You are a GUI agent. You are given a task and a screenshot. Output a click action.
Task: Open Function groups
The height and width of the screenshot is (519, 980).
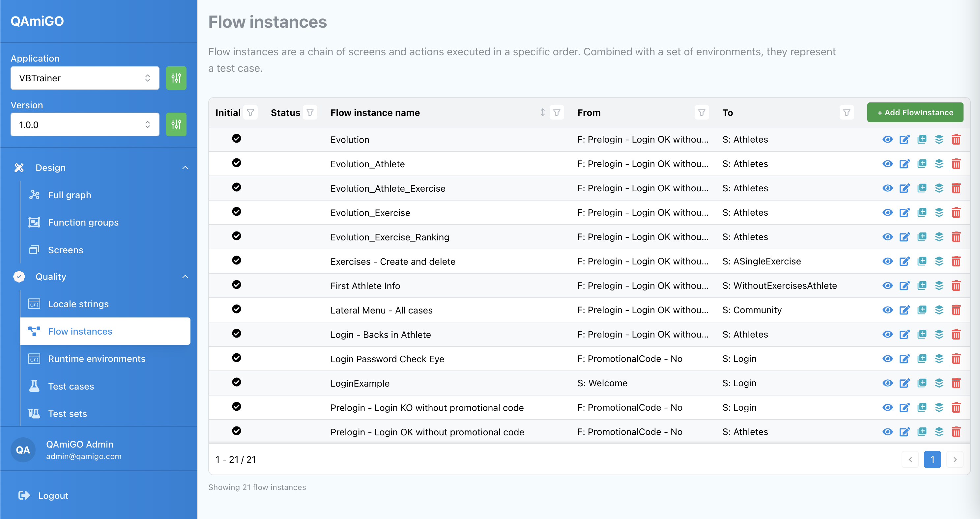(83, 222)
